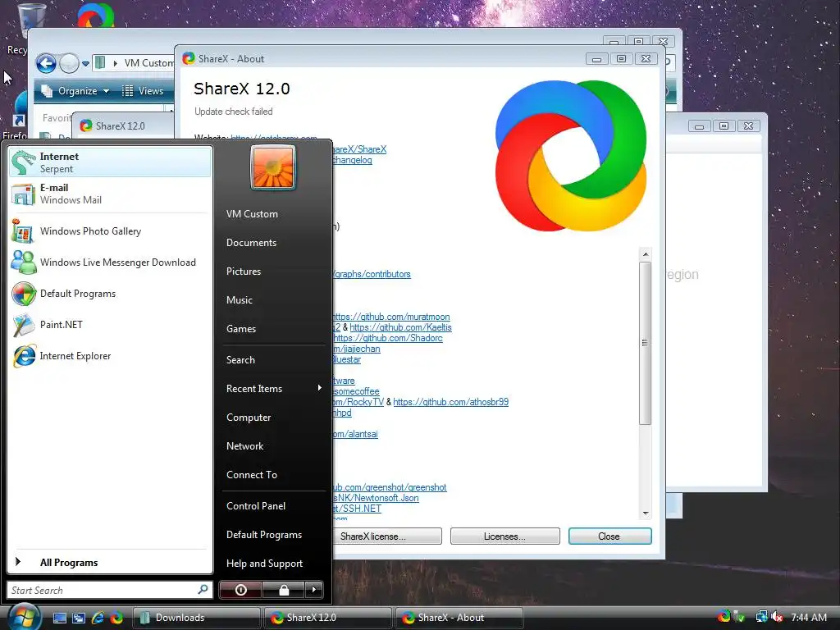Open ShareX from quick launch bar
The width and height of the screenshot is (840, 630).
[116, 618]
